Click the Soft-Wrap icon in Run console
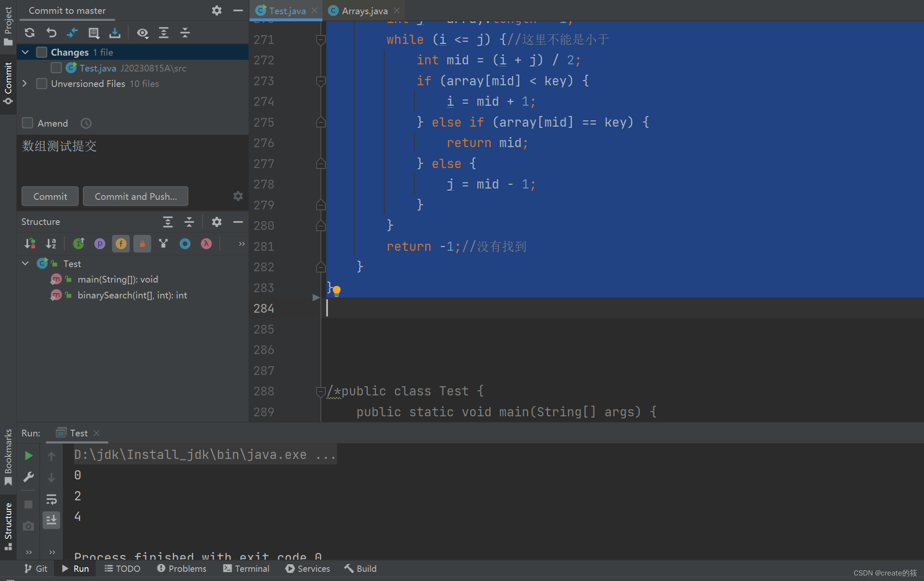Screen dimensions: 924x581 pos(51,499)
